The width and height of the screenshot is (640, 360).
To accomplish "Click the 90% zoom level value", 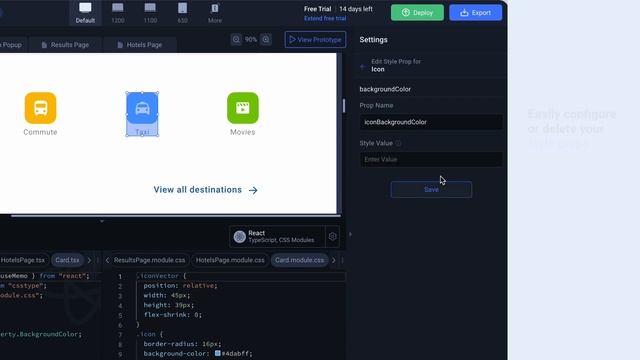I will [x=251, y=39].
